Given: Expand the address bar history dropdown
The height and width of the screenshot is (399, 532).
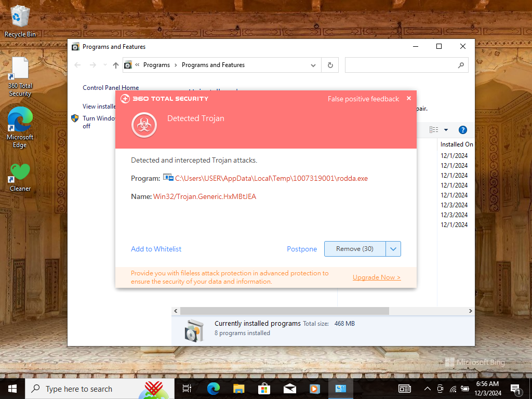Looking at the screenshot, I should (x=313, y=65).
